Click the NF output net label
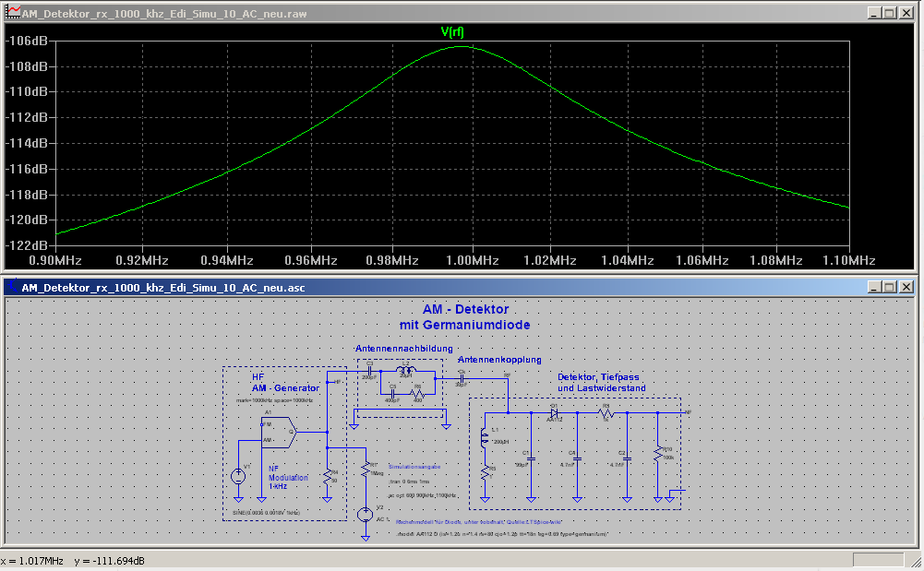The height and width of the screenshot is (571, 924). pyautogui.click(x=688, y=412)
